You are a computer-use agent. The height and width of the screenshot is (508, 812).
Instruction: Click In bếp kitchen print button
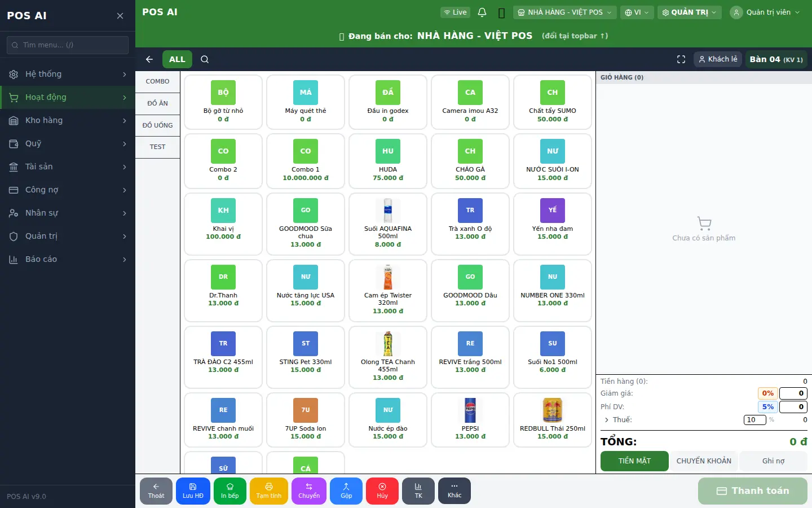(x=230, y=491)
